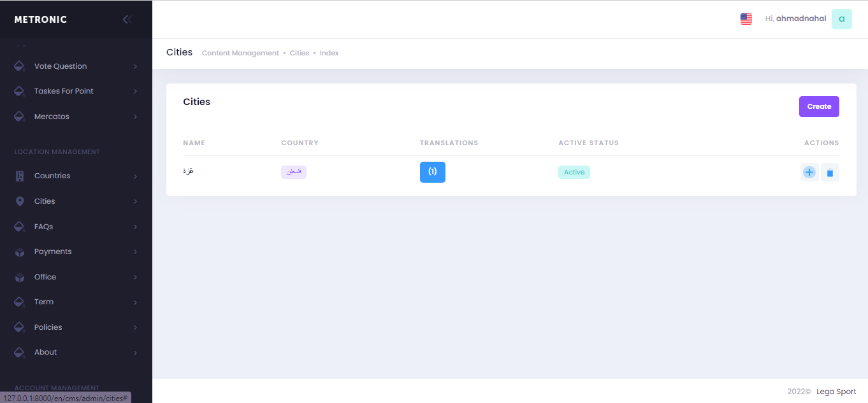The width and height of the screenshot is (868, 403).
Task: Click the Active status badge
Action: (574, 173)
